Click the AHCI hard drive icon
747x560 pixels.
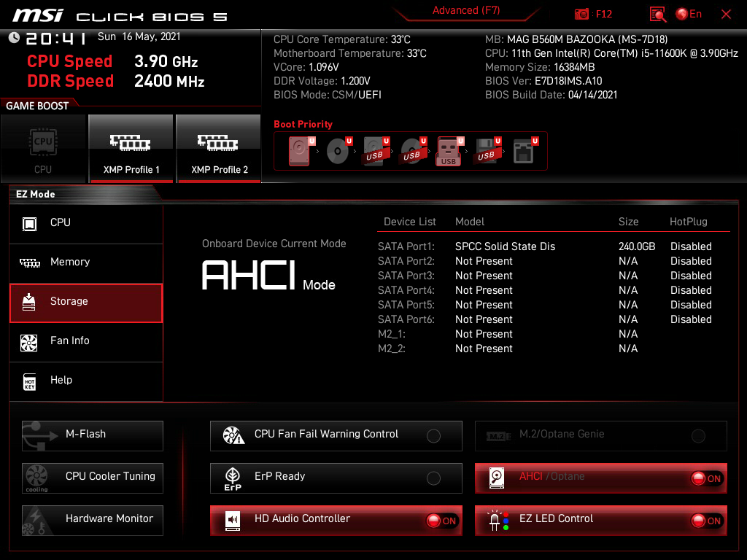(x=497, y=478)
